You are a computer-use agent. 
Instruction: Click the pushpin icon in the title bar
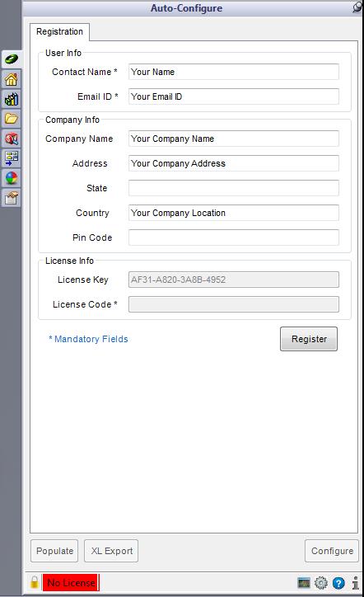tap(357, 7)
